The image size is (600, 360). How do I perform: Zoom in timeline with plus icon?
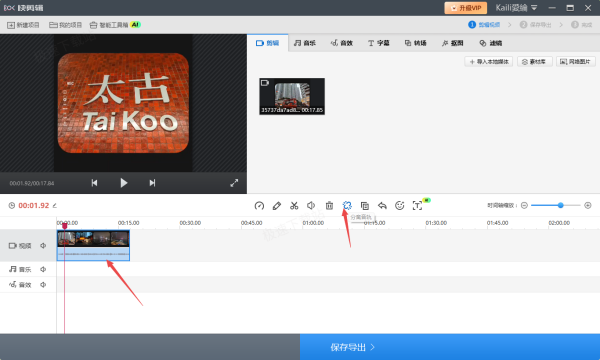(x=588, y=205)
